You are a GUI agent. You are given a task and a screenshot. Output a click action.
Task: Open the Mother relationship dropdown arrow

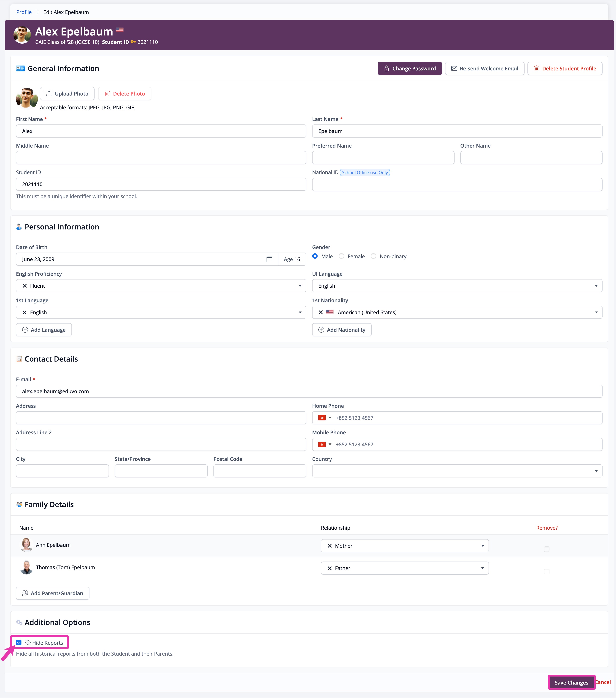tap(482, 546)
